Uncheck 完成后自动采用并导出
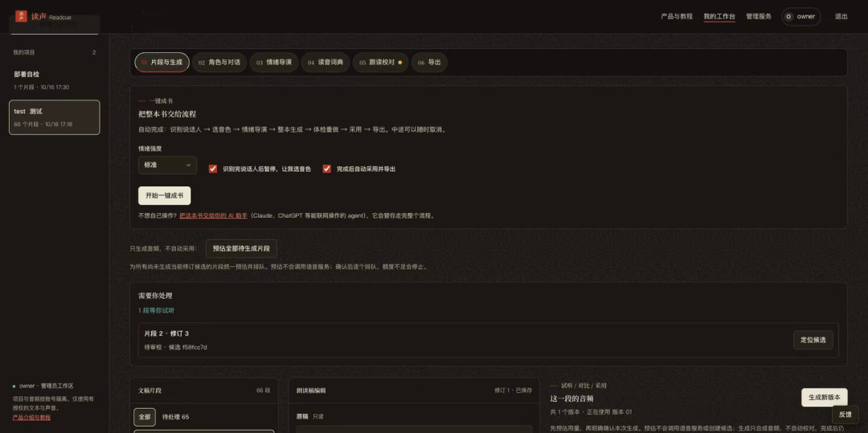868x433 pixels. [326, 169]
